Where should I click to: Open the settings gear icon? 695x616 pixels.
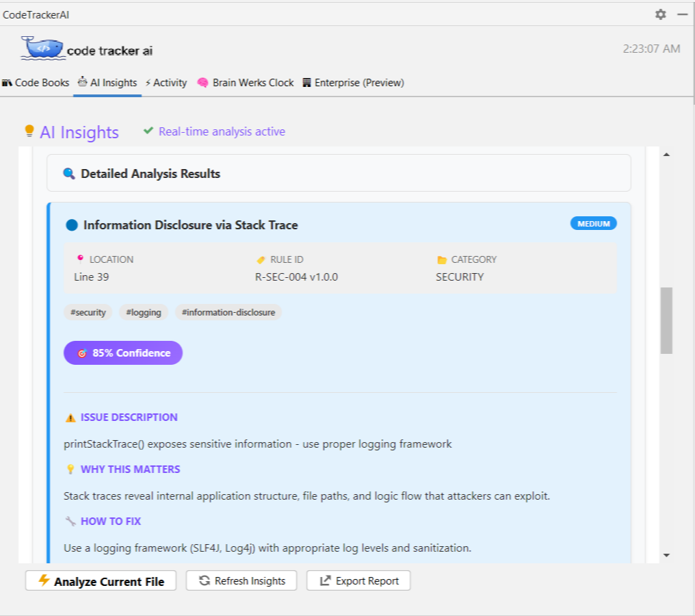coord(661,14)
